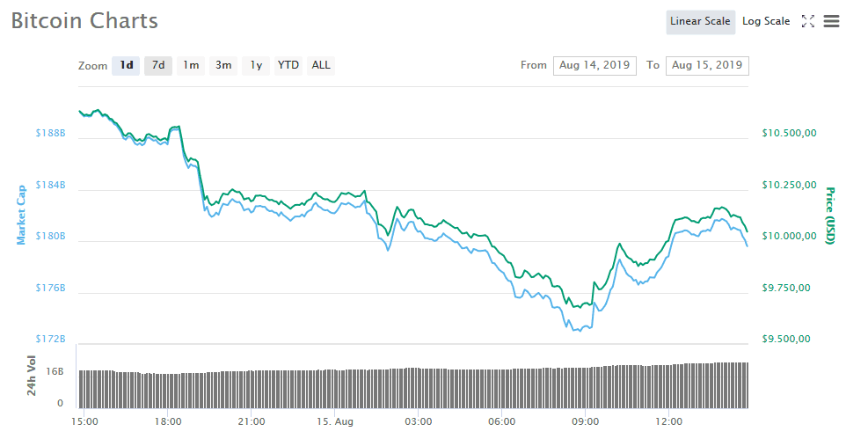Screen dimensions: 868x439
Task: Choose the YTD zoom option
Action: tap(288, 65)
